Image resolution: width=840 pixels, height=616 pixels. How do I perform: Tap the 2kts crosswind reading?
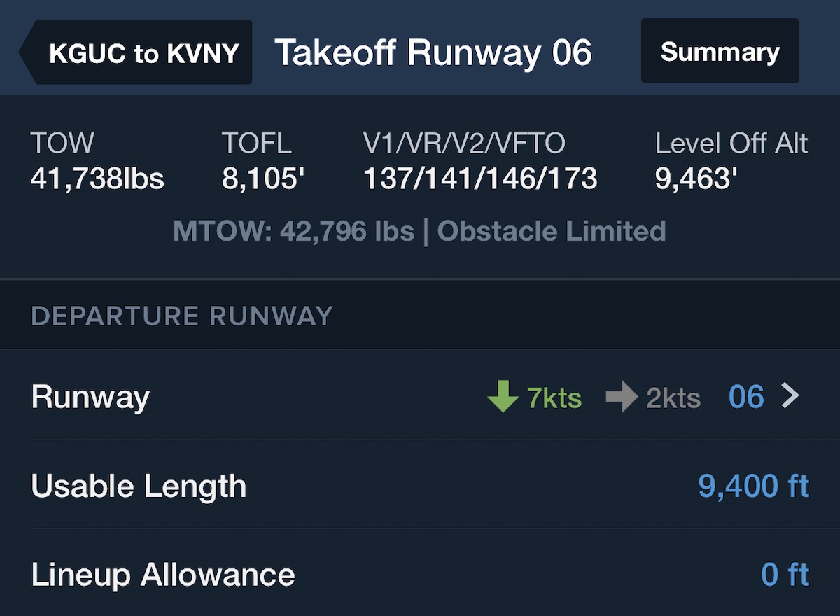[x=673, y=398]
